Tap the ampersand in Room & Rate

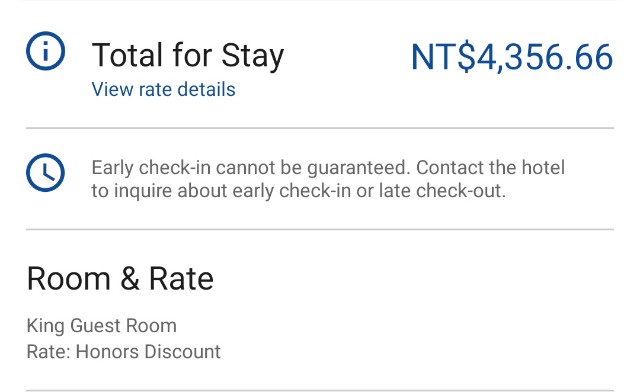click(130, 279)
